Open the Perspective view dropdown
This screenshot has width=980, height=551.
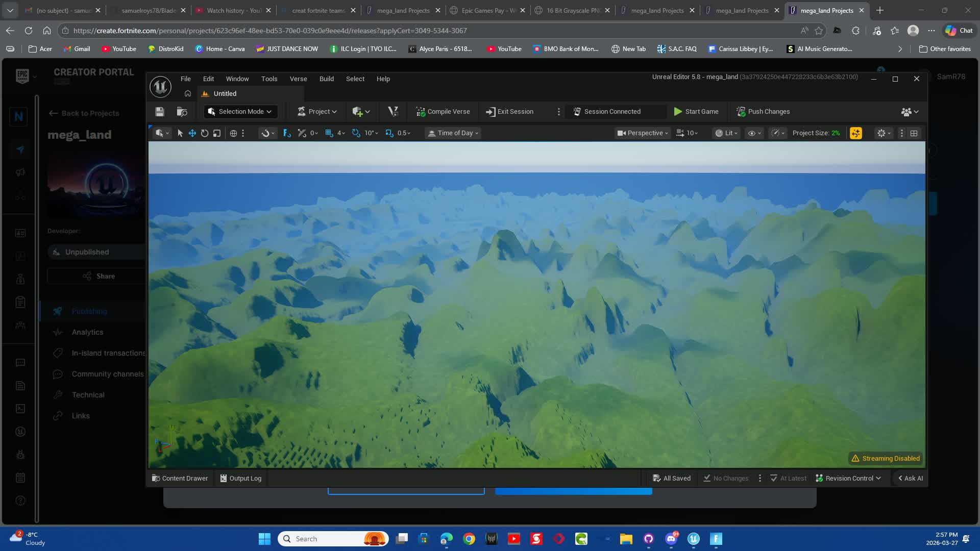643,133
